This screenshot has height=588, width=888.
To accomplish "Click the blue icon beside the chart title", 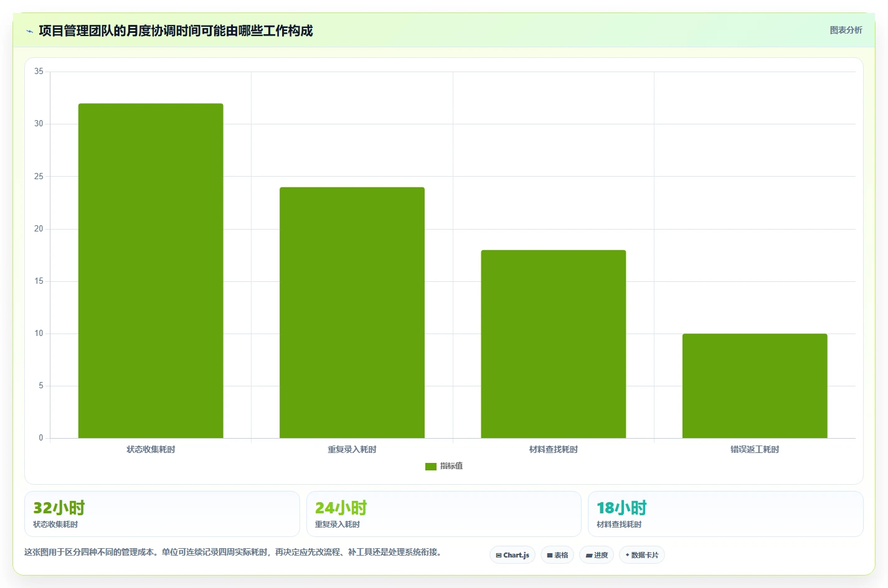I will (x=29, y=31).
